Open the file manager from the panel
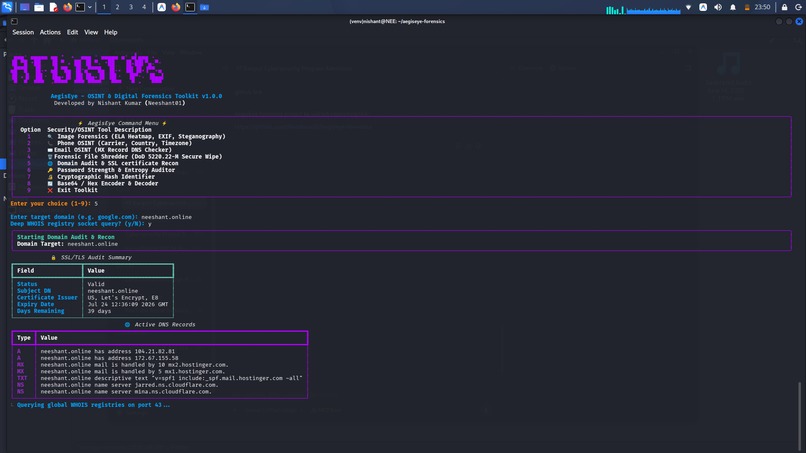 pos(39,7)
